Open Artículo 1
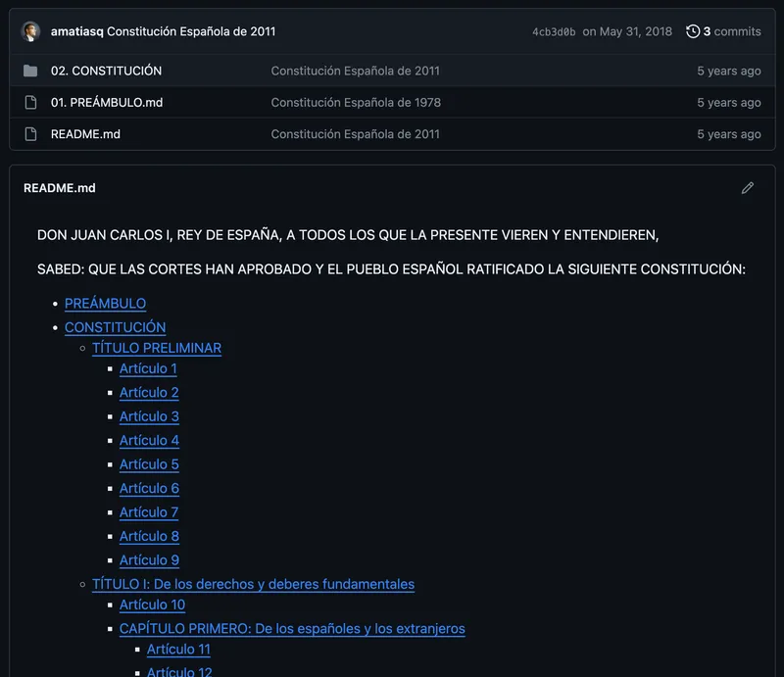The width and height of the screenshot is (784, 677). [148, 369]
